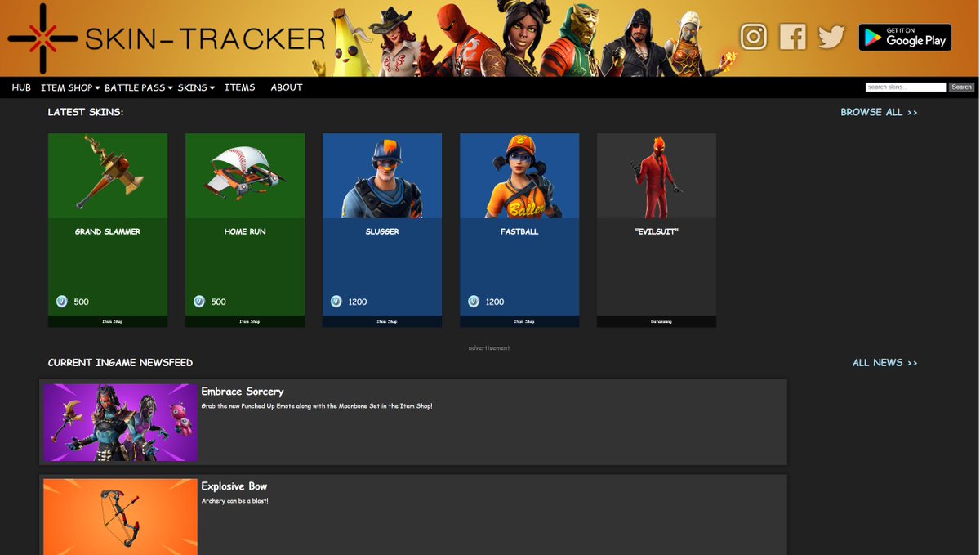
Task: Click the Get it on Google Play badge
Action: point(905,37)
